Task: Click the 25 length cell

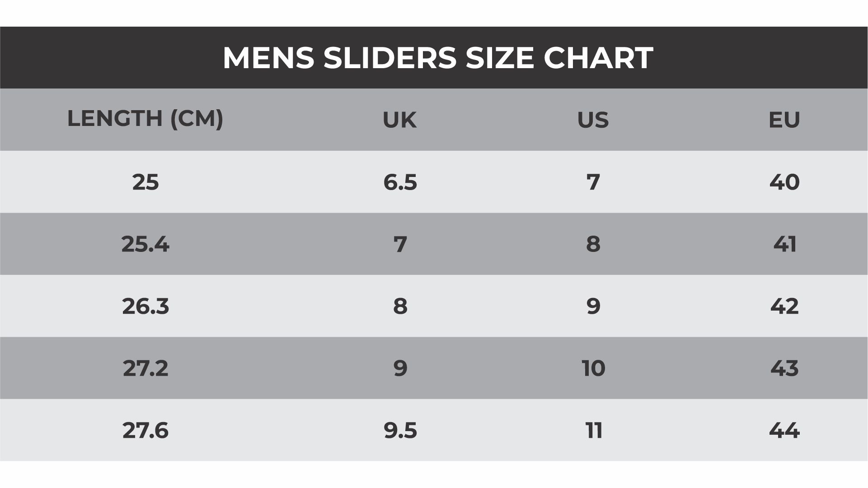Action: (145, 182)
